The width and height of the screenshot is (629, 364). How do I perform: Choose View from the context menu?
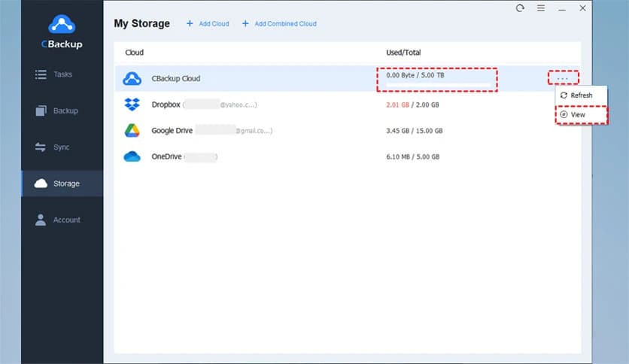click(582, 114)
